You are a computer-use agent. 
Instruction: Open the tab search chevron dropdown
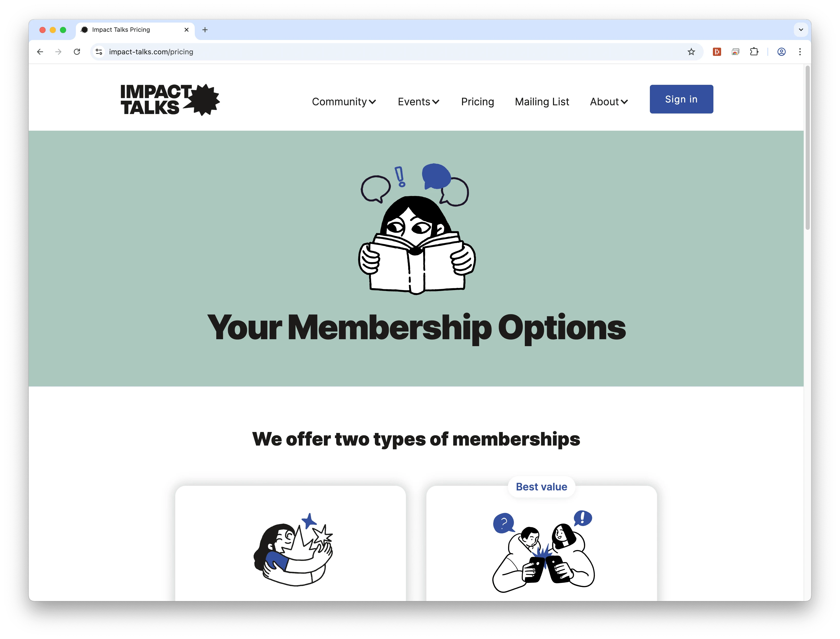801,30
